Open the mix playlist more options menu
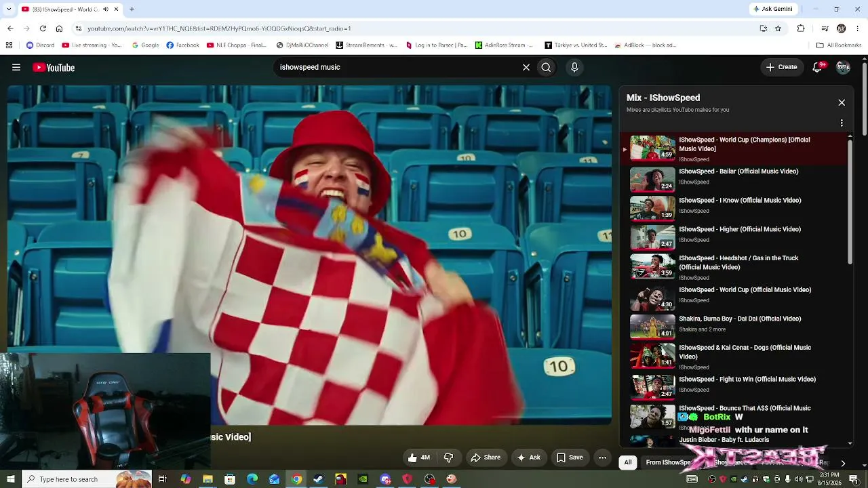 coord(842,123)
